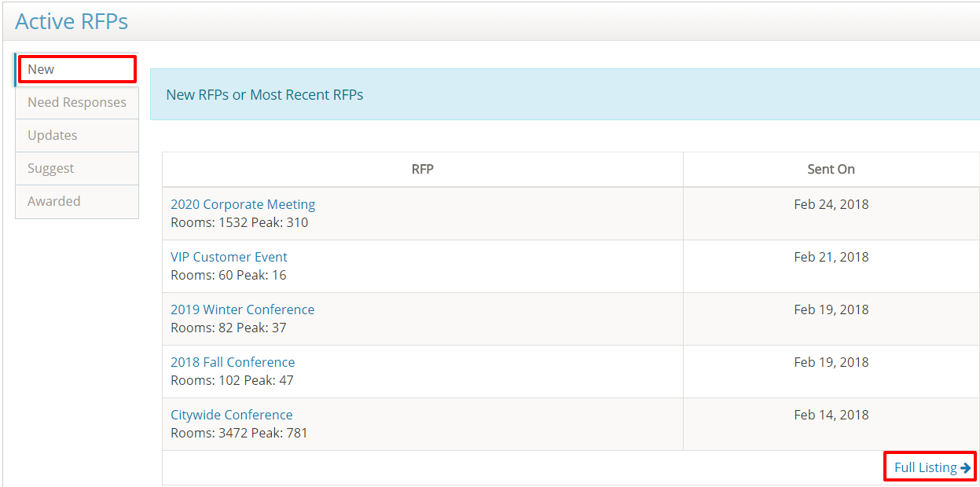This screenshot has width=980, height=487.
Task: Click the arrow icon beside Full Listing
Action: pos(966,468)
